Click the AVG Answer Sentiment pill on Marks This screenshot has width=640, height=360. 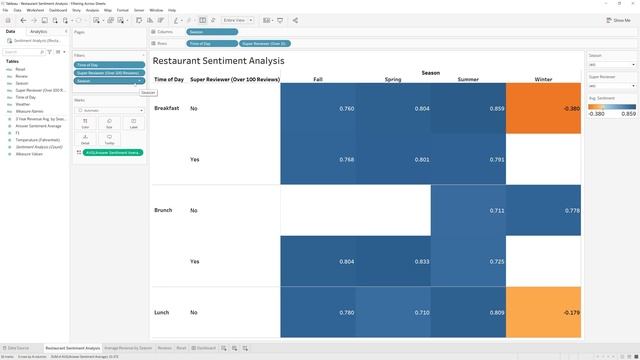click(x=113, y=153)
